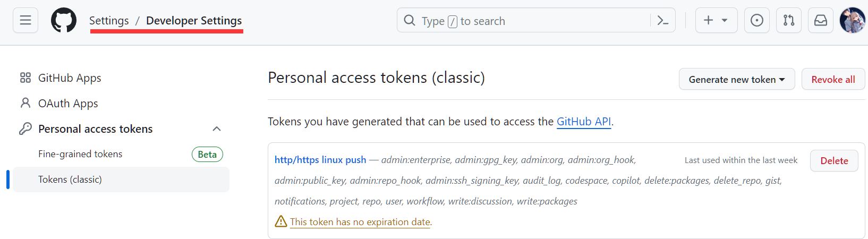Viewport: 868px width, 239px height.
Task: Open the notifications inbox icon
Action: point(821,21)
